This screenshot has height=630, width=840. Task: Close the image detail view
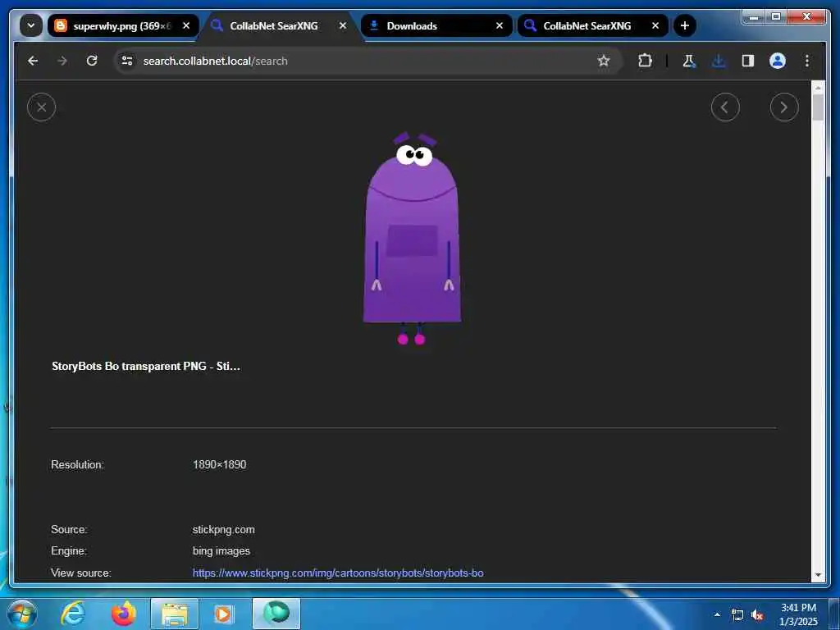[41, 107]
